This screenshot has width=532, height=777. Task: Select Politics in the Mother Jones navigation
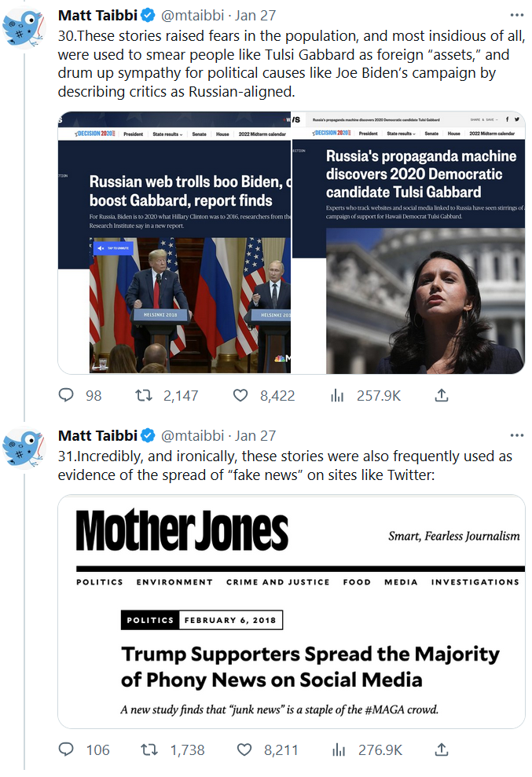click(x=100, y=582)
